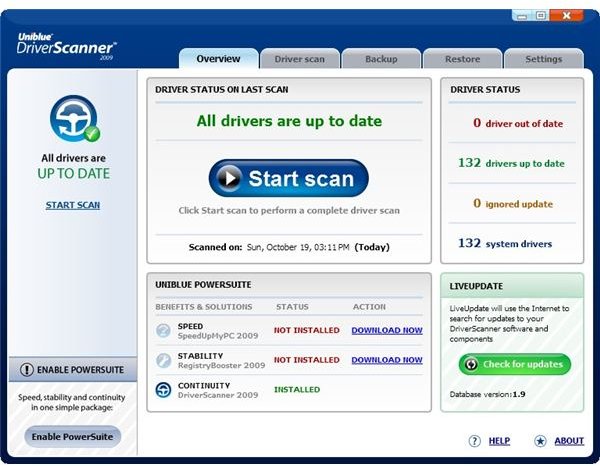Switch to the Overview tab
Image resolution: width=600 pixels, height=466 pixels.
[x=218, y=59]
